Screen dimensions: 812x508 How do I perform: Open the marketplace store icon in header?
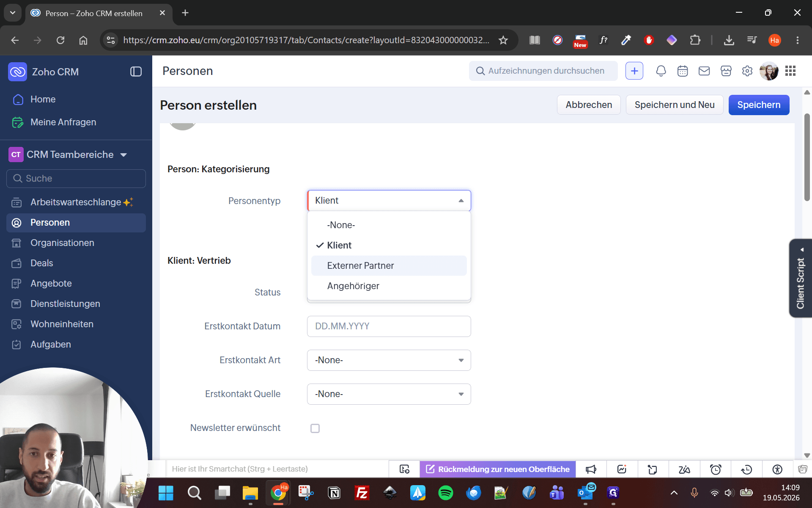726,71
